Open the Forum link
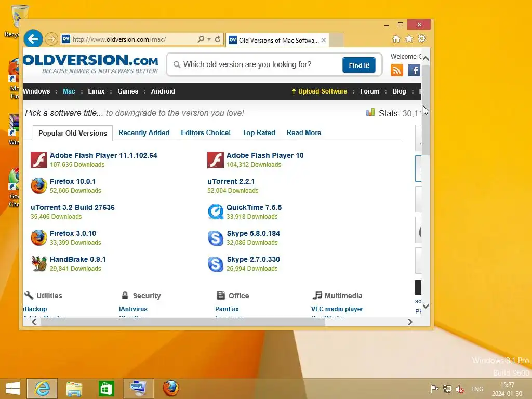 [x=370, y=91]
